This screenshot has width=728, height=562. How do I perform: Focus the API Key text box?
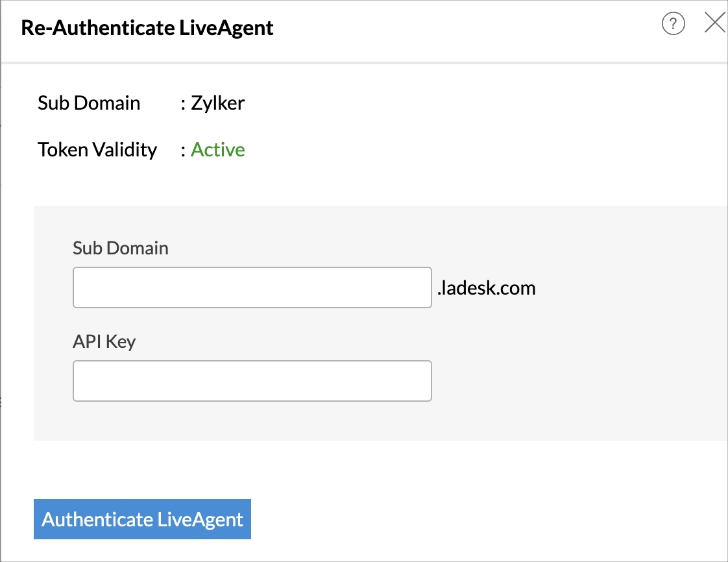tap(252, 381)
